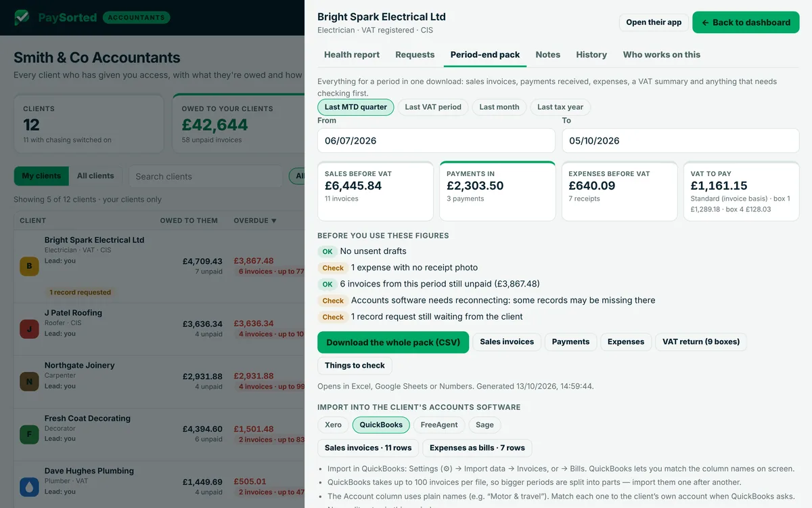Select the Last tax year preset

560,107
